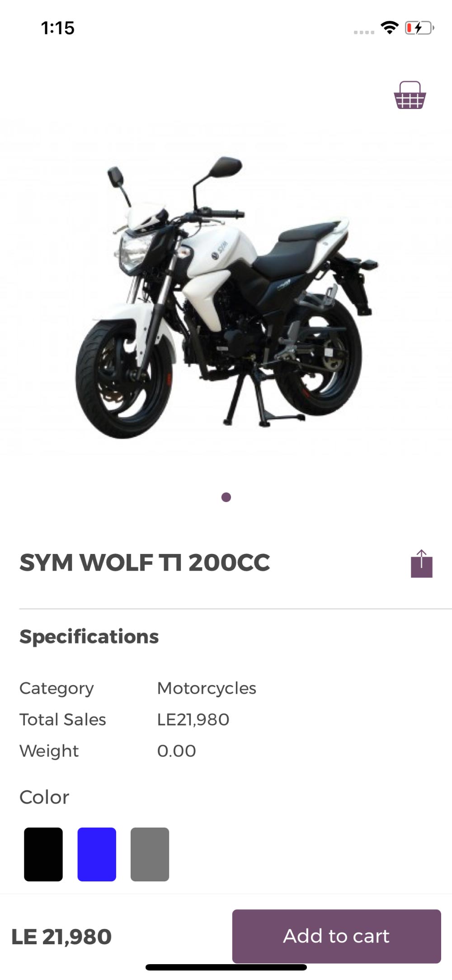
Task: Tap the image carousel page dot
Action: [226, 497]
